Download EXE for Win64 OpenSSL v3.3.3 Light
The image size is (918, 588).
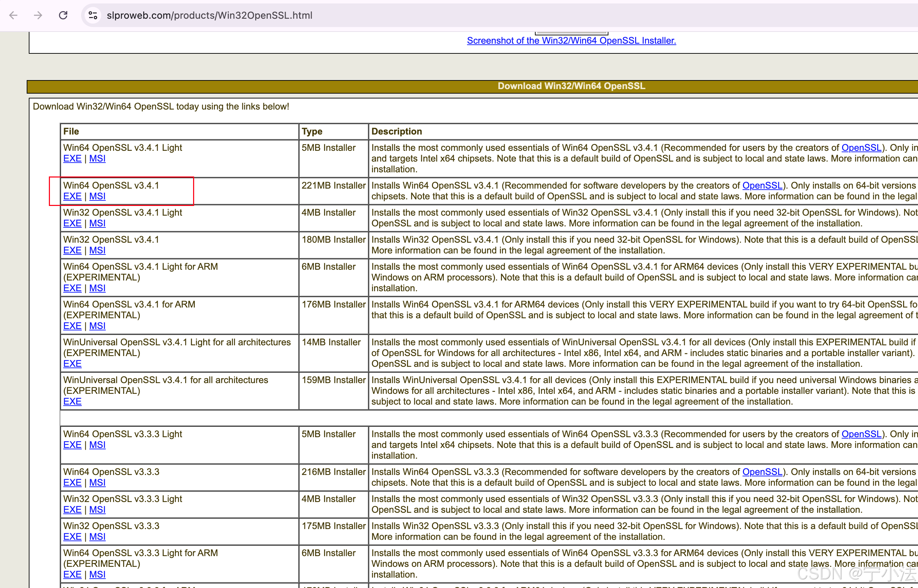pos(72,445)
